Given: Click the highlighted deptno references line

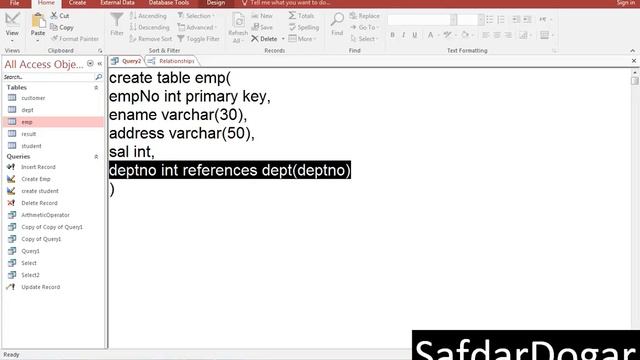Looking at the screenshot, I should point(230,170).
